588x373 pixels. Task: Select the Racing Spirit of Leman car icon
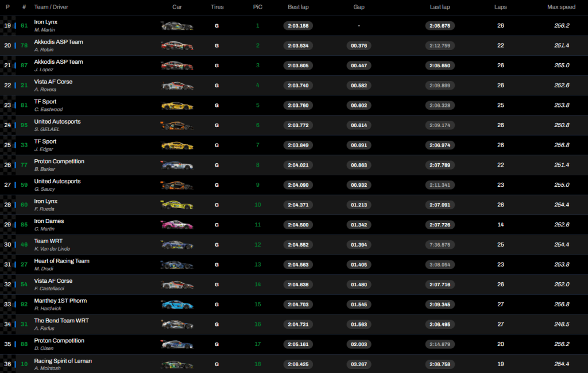pyautogui.click(x=177, y=364)
